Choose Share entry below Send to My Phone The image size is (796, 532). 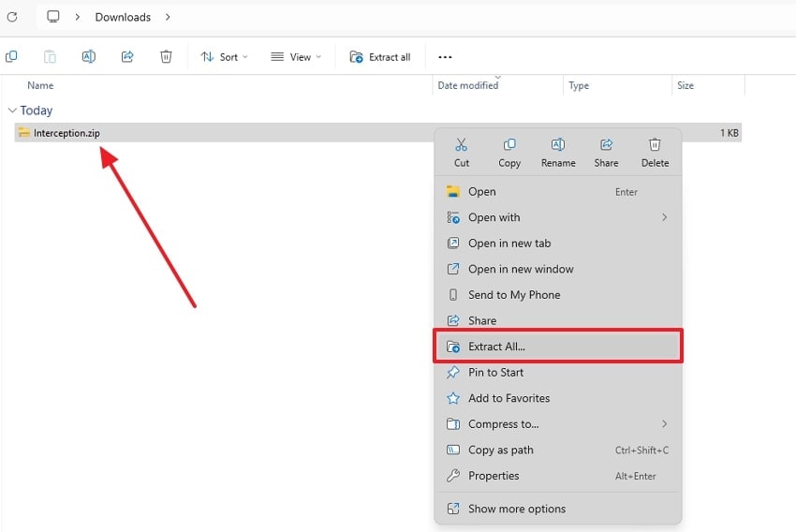pyautogui.click(x=557, y=321)
